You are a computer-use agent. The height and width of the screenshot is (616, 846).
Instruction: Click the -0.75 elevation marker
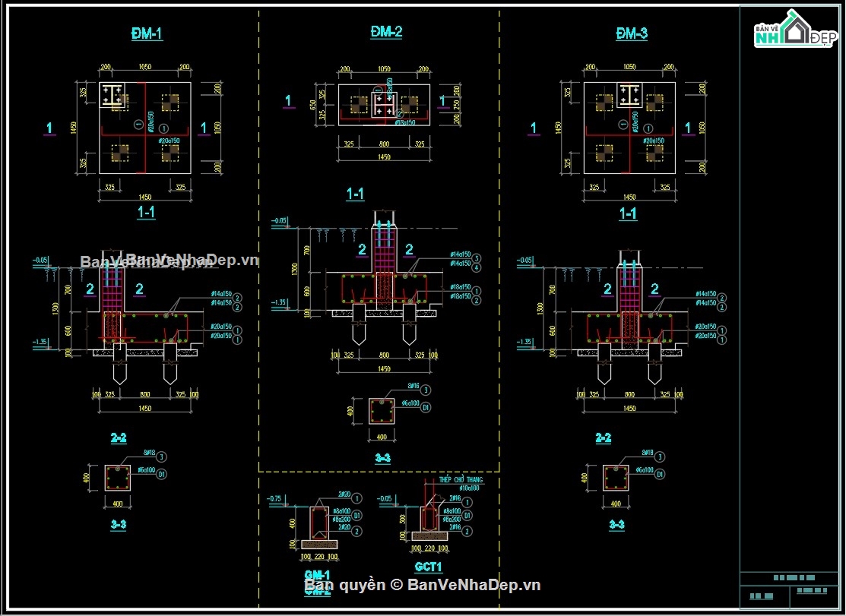tap(274, 499)
